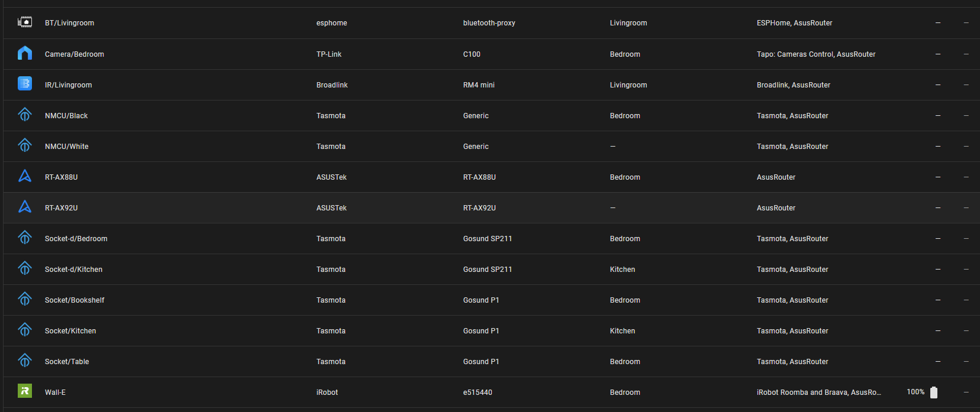Click the Broadlink icon for IR/Livingroom
980x412 pixels.
tap(25, 84)
